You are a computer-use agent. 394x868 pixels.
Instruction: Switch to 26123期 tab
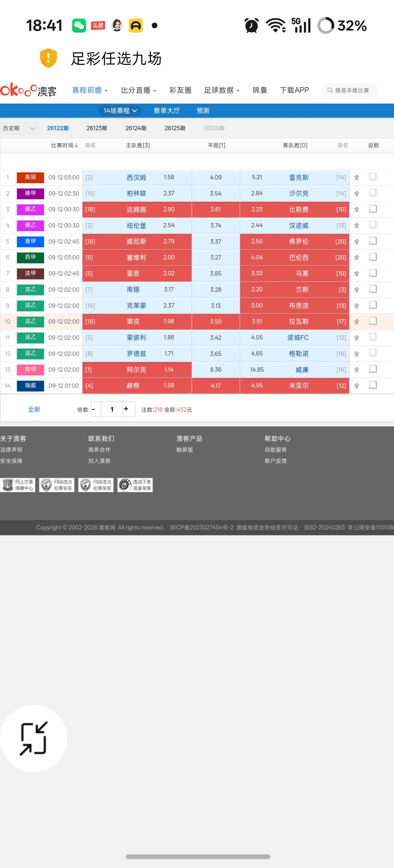pyautogui.click(x=97, y=128)
